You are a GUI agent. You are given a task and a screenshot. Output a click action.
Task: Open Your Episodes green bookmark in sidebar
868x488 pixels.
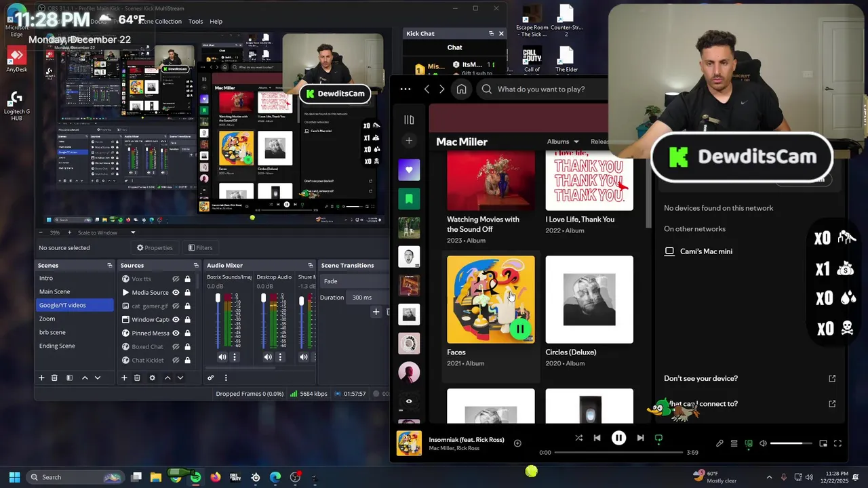pyautogui.click(x=409, y=199)
